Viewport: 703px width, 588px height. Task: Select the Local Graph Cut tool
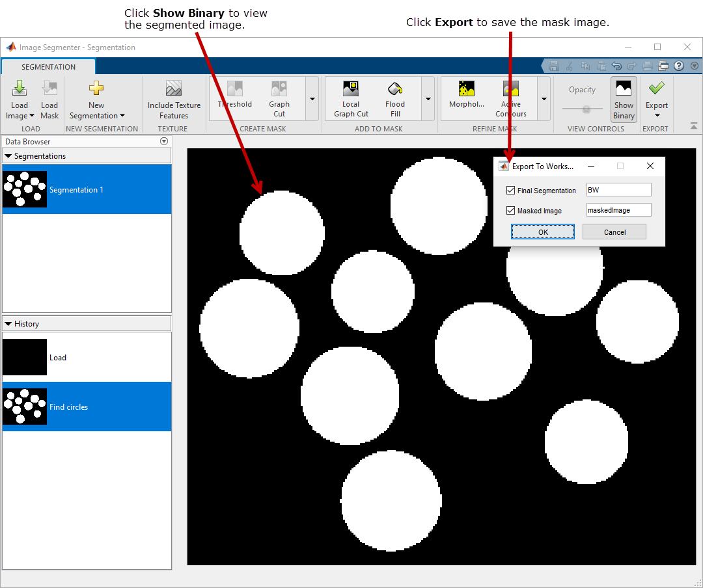(x=351, y=99)
